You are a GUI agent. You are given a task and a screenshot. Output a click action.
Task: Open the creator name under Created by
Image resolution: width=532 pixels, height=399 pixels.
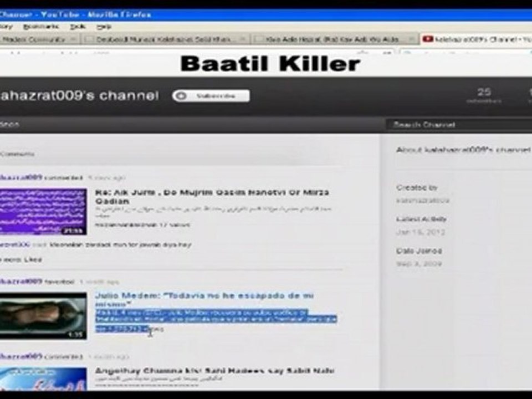tap(423, 201)
